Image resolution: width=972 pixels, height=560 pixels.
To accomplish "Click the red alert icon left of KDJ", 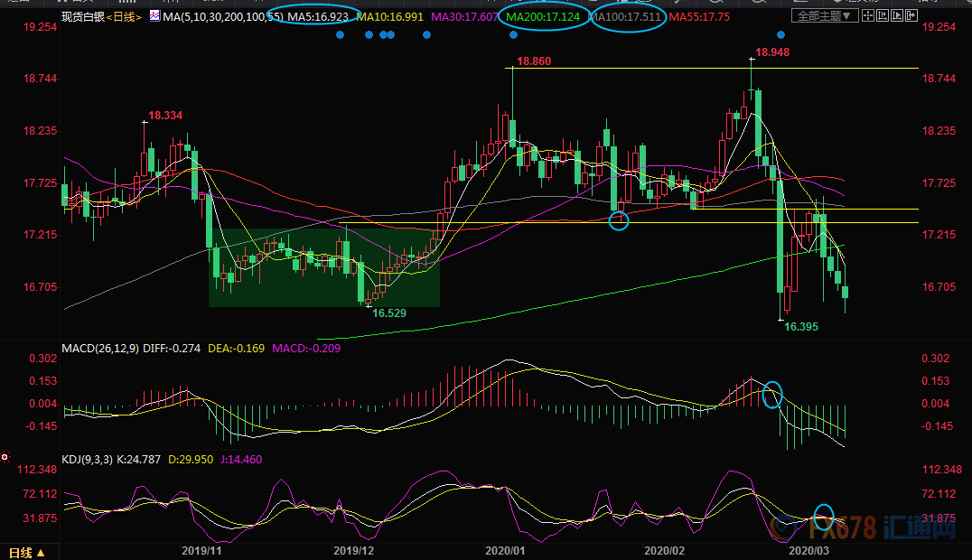I will (5, 457).
